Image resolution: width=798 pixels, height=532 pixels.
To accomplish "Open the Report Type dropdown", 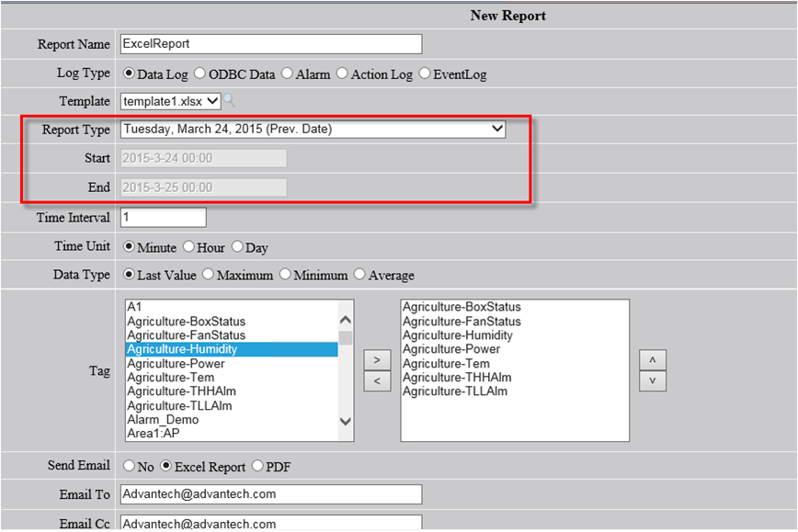I will 313,130.
